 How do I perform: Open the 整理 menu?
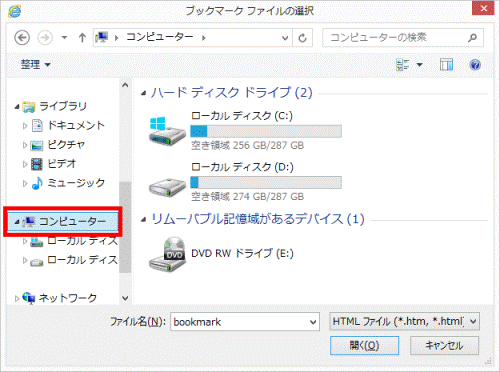tap(36, 64)
